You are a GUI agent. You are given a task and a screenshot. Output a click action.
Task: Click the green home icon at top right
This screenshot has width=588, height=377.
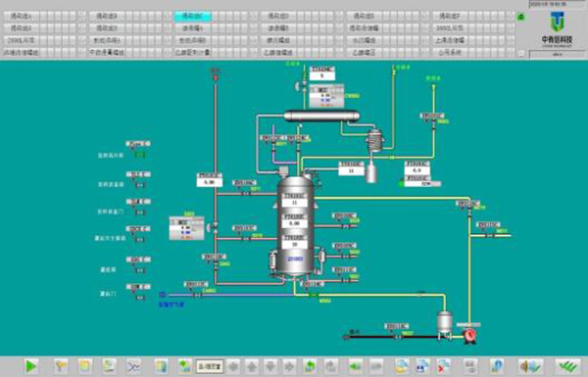pos(520,17)
